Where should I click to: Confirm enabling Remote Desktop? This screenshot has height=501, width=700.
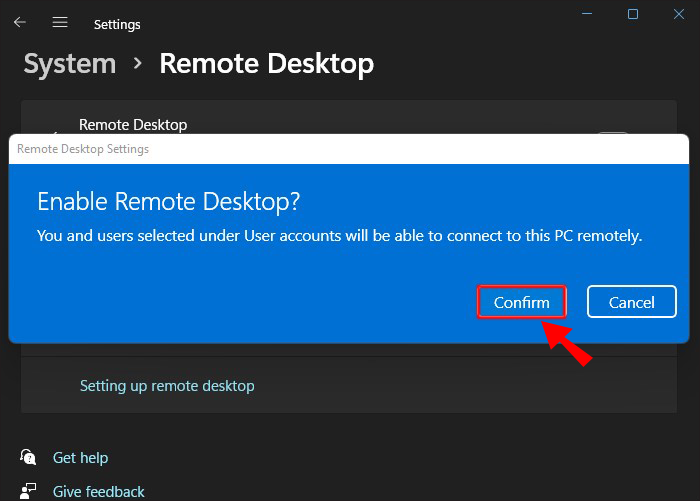(522, 302)
